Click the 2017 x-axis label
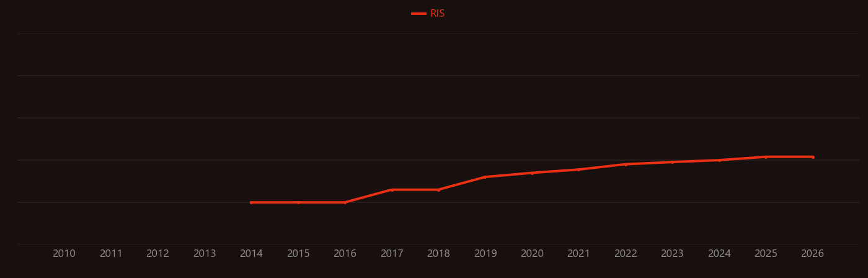 392,254
